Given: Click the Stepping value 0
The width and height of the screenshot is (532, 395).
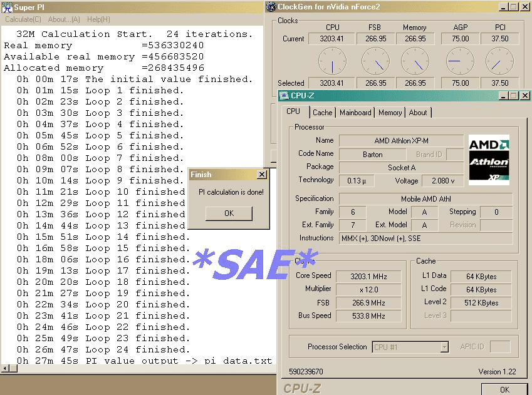Looking at the screenshot, I should [x=496, y=212].
